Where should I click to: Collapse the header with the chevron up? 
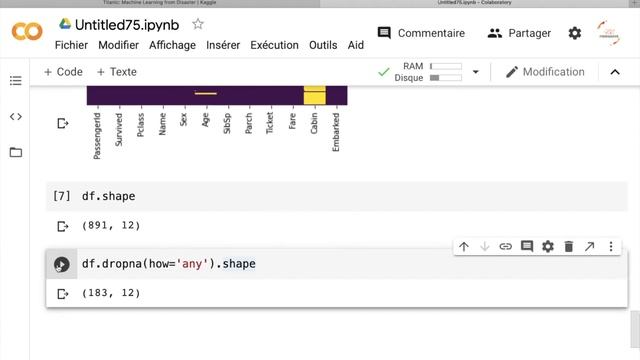615,72
